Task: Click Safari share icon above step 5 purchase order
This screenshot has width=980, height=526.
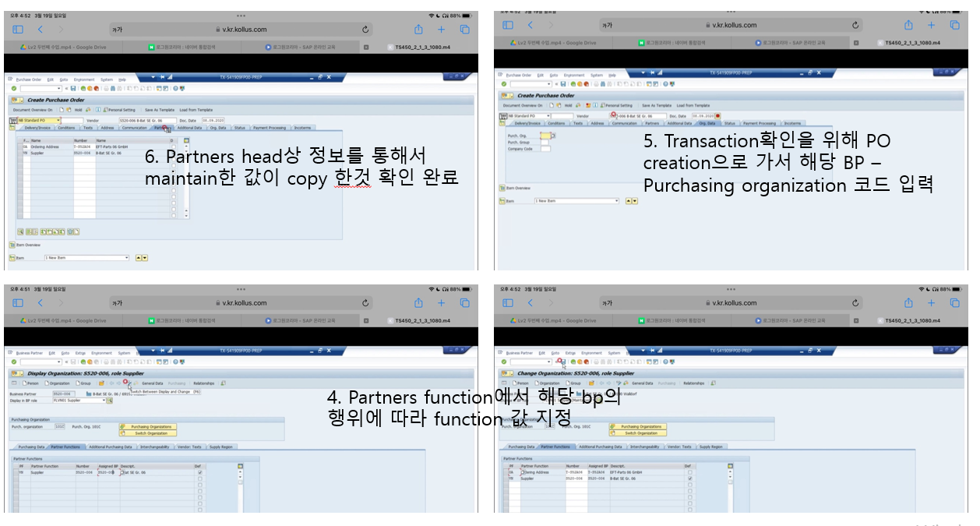Action: [908, 25]
